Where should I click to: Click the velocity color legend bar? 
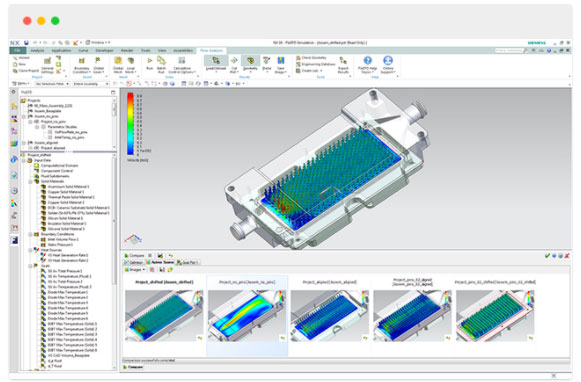click(x=130, y=124)
